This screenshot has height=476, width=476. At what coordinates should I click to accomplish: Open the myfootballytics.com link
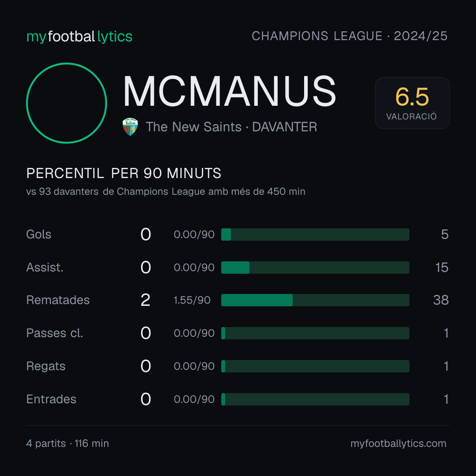[398, 443]
